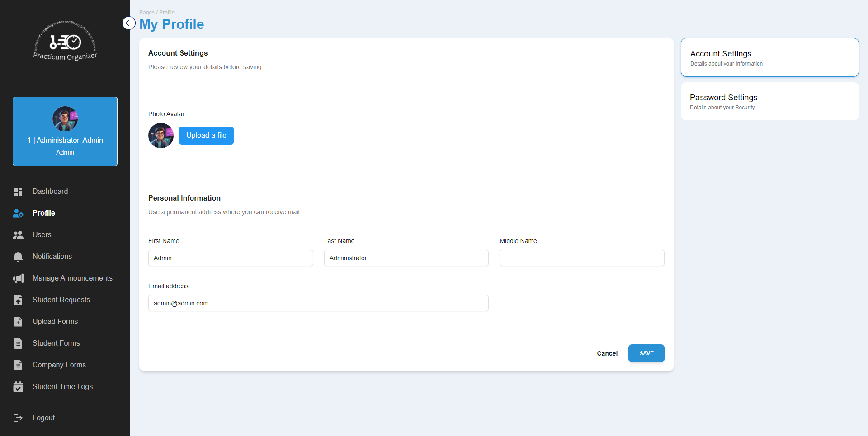Screen dimensions: 868x436
Task: Open the Password Settings section
Action: coord(769,101)
